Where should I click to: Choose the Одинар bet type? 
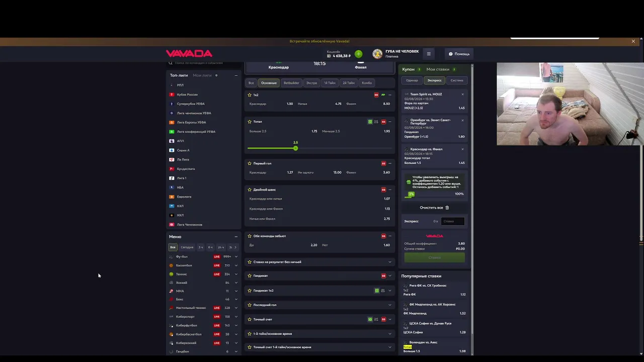412,80
